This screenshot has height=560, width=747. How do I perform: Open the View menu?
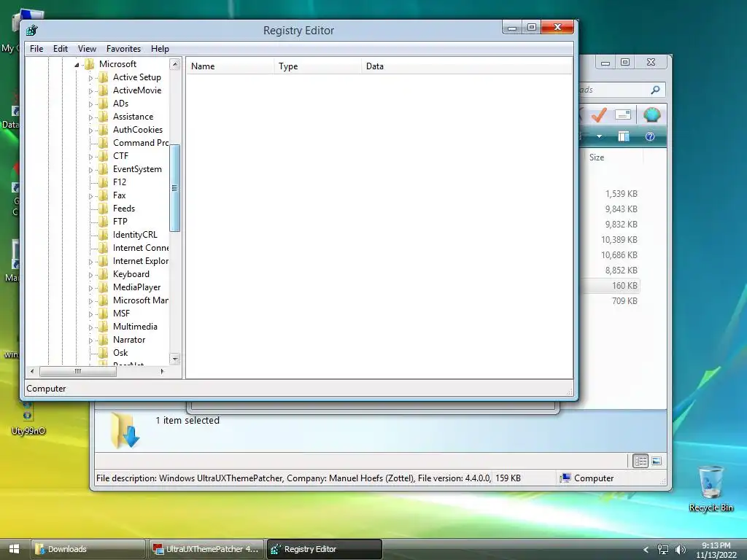pyautogui.click(x=87, y=49)
